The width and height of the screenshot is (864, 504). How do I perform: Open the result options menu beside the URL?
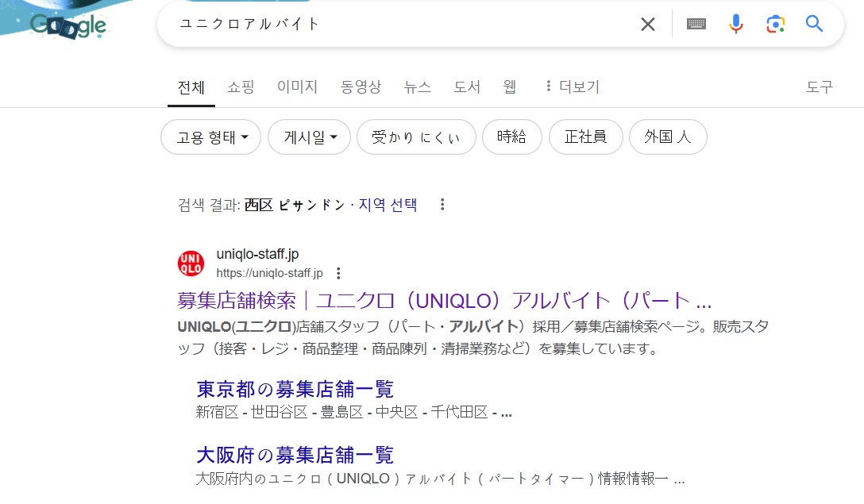click(338, 273)
